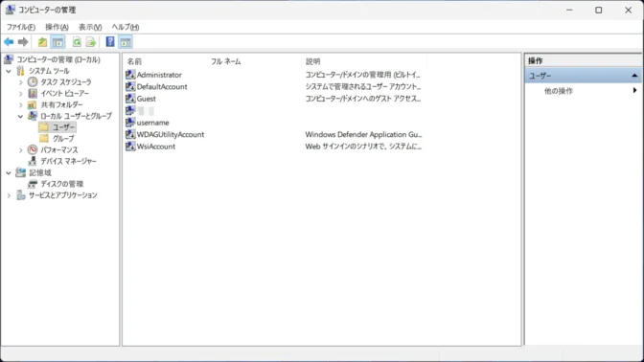
Task: Click the Web サインイン description text
Action: coord(363,147)
